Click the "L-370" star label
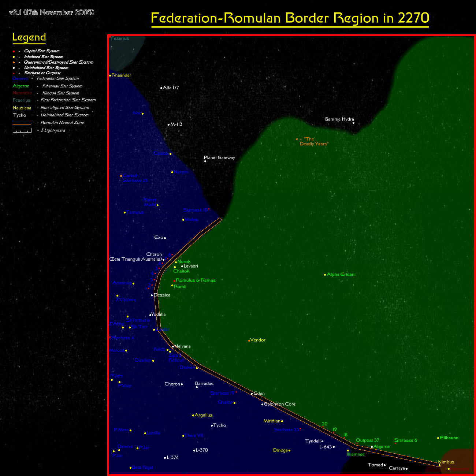 202,450
